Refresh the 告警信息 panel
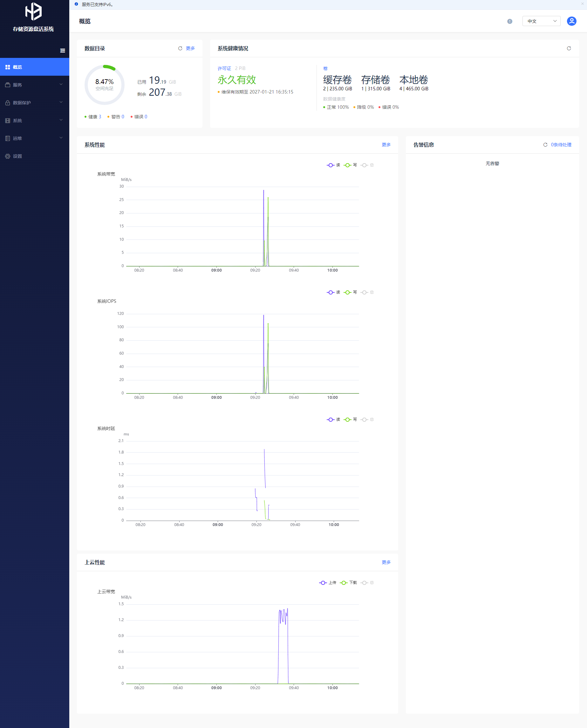 545,145
